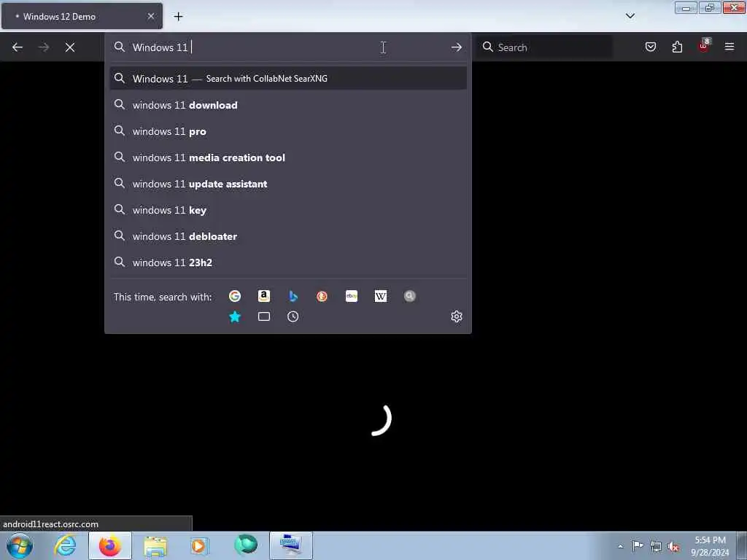Click the muted volume tray icon
The height and width of the screenshot is (560, 747).
point(673,547)
